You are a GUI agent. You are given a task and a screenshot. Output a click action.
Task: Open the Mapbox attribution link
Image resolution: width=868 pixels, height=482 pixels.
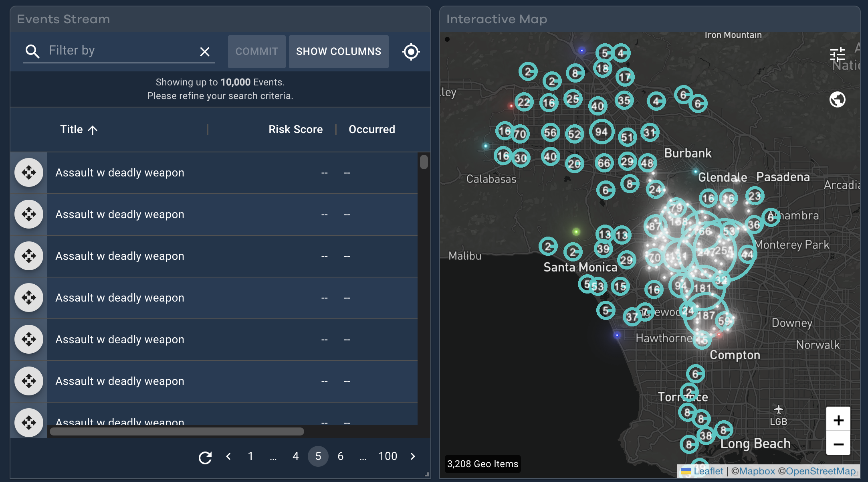point(757,471)
